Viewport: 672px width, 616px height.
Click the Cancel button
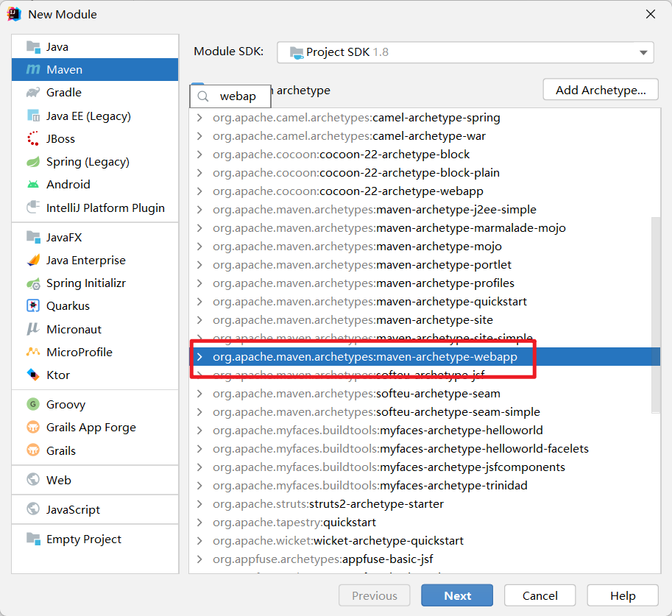pos(540,595)
